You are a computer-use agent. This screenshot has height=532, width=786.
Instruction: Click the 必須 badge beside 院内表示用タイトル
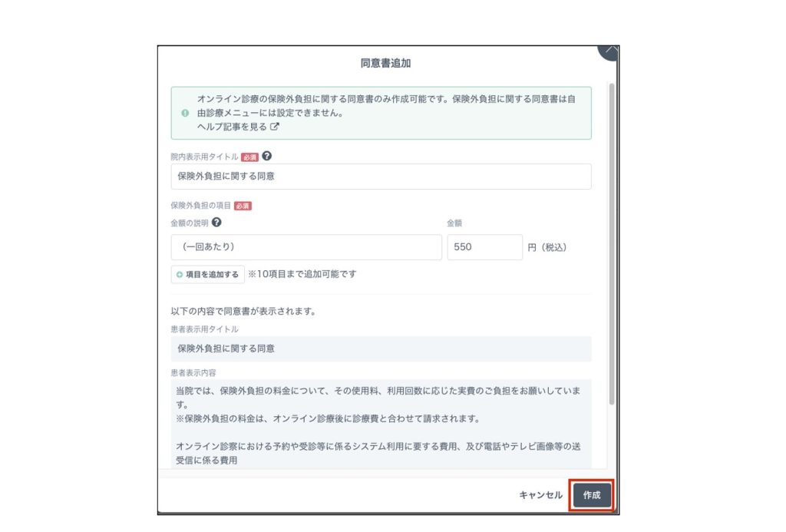tap(249, 157)
